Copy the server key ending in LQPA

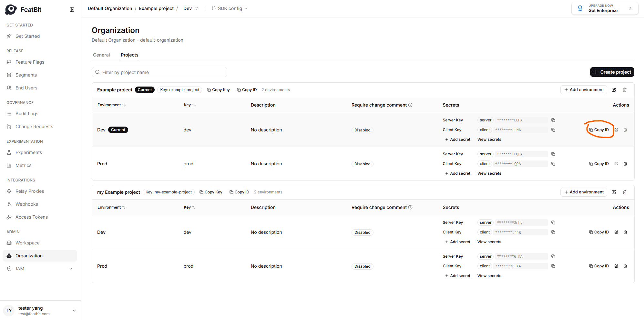coord(553,154)
